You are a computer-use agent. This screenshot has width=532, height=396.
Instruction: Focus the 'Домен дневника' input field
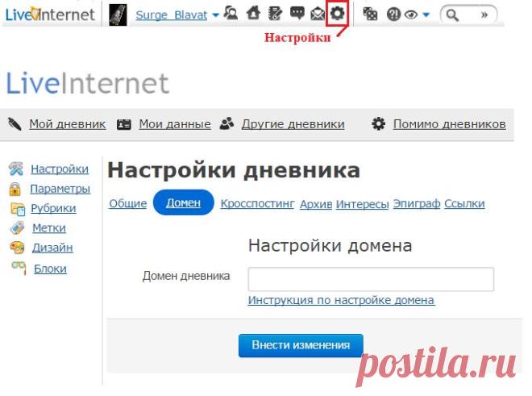[x=371, y=279]
